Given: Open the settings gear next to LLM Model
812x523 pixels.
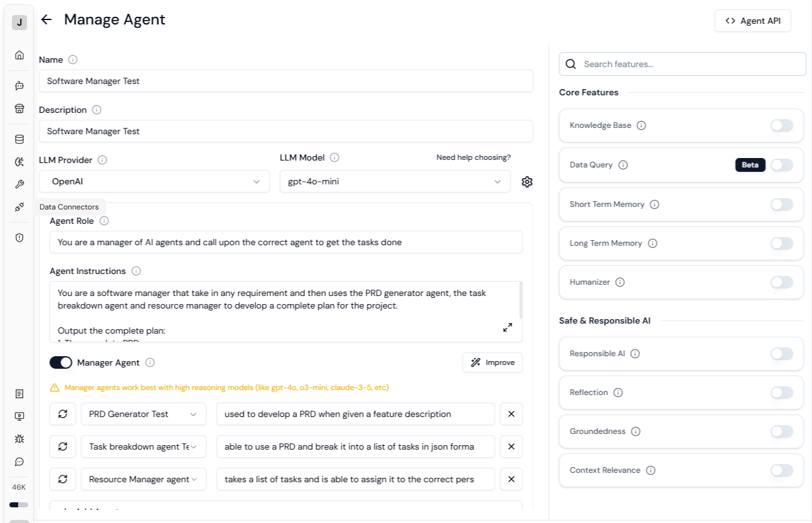Looking at the screenshot, I should [527, 181].
